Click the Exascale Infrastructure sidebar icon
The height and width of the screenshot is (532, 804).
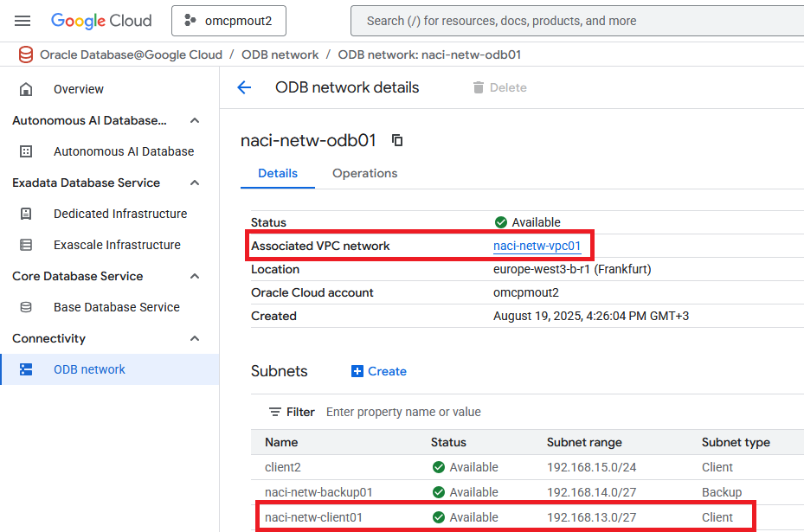tap(26, 245)
